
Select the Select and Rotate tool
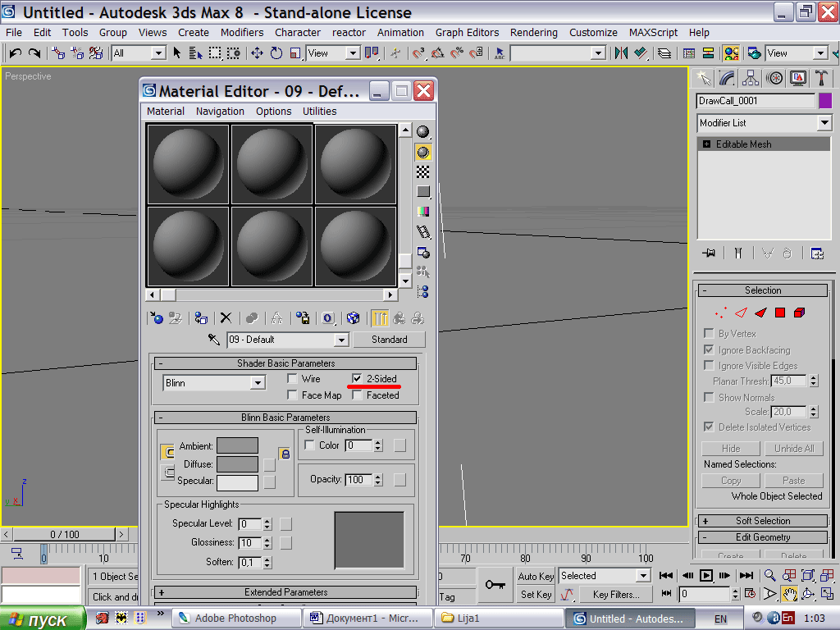click(276, 53)
